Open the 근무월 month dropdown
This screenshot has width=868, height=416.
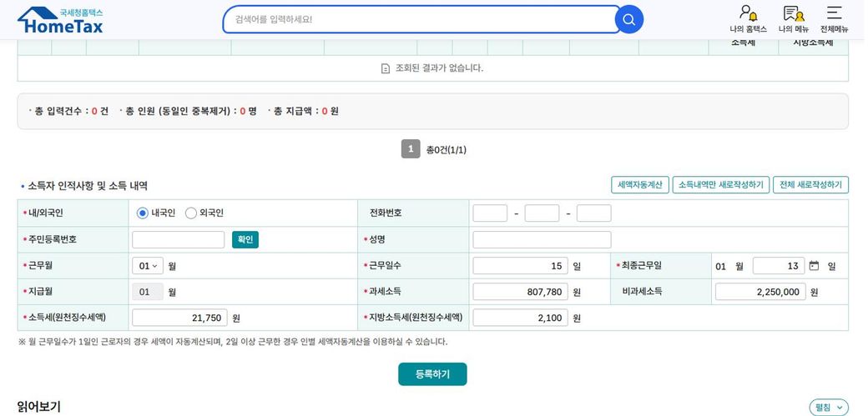pos(147,267)
